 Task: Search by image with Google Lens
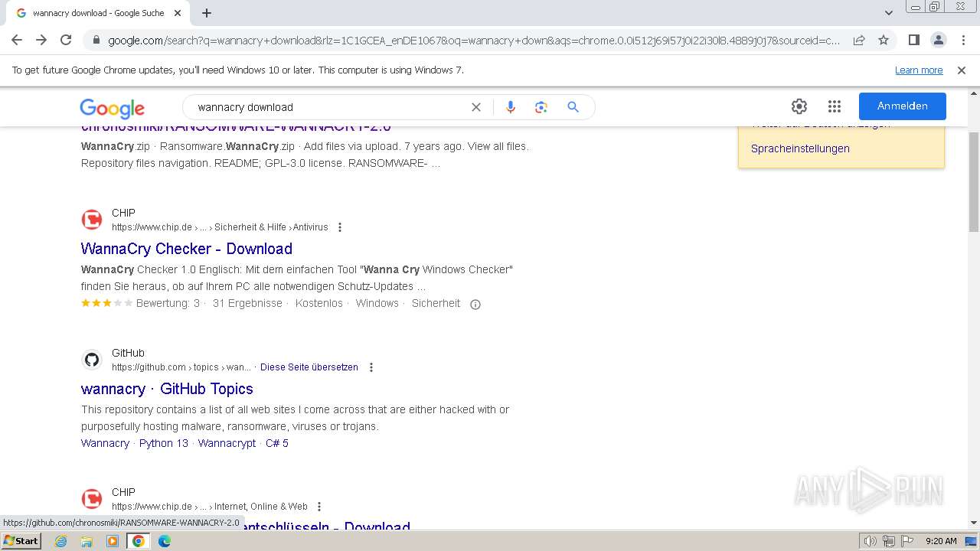[541, 107]
